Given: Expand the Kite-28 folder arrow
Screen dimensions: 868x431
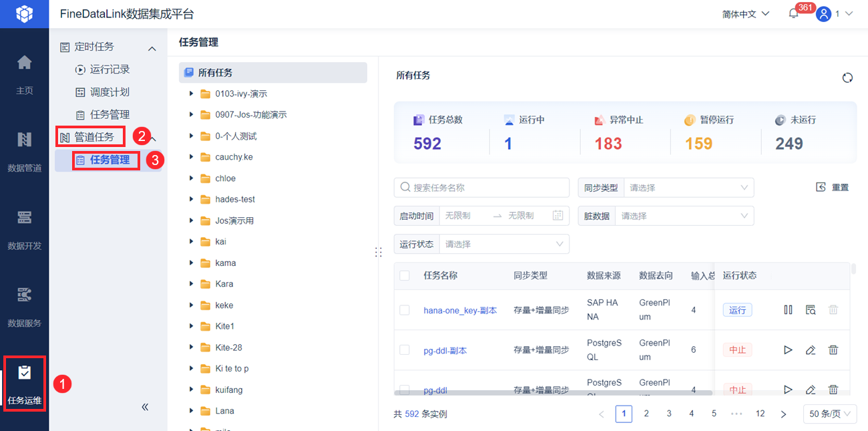Looking at the screenshot, I should tap(192, 347).
